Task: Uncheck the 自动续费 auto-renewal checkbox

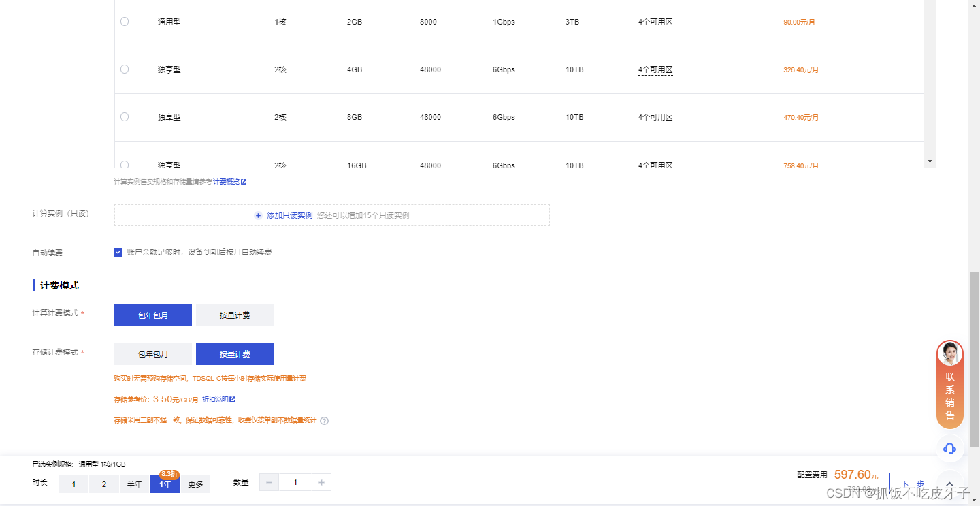Action: pos(118,251)
